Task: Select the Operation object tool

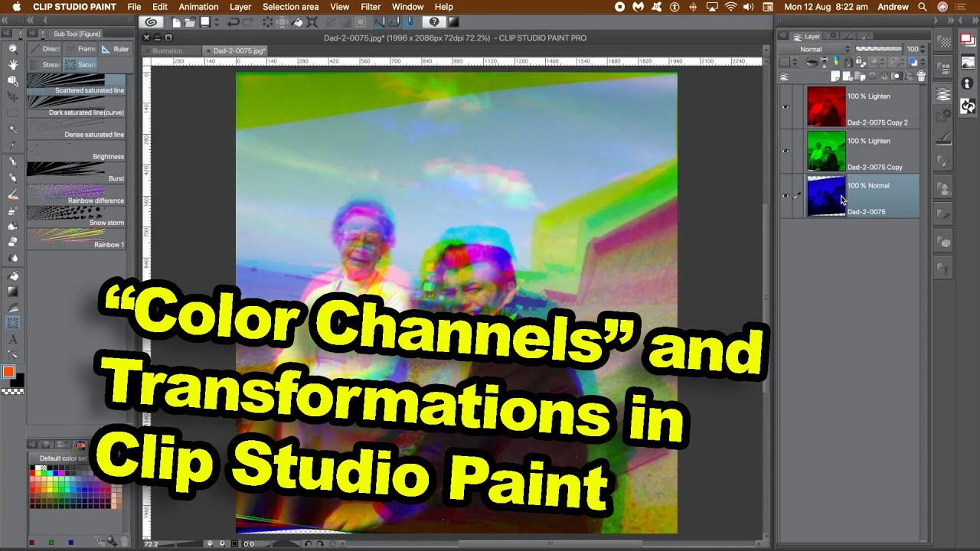Action: [13, 80]
